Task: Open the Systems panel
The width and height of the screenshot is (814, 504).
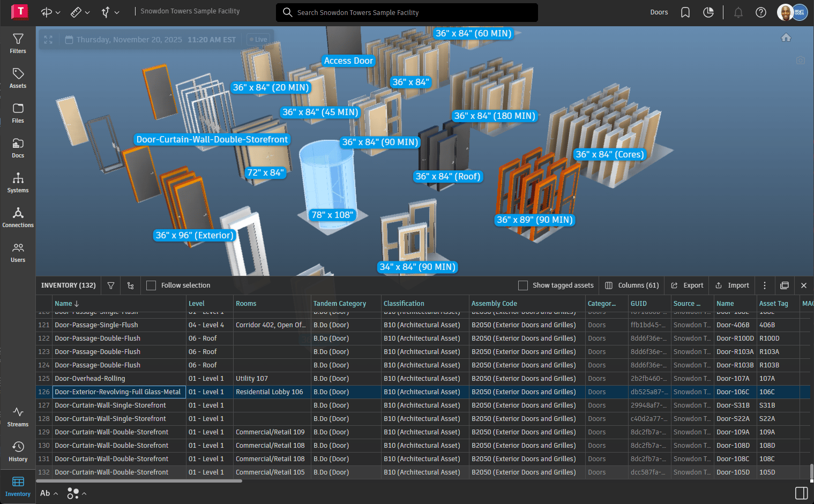Action: tap(18, 183)
